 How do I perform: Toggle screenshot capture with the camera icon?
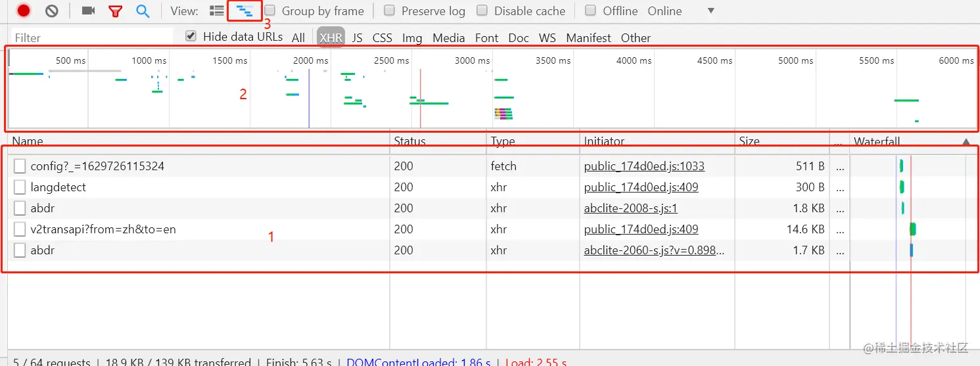89,11
